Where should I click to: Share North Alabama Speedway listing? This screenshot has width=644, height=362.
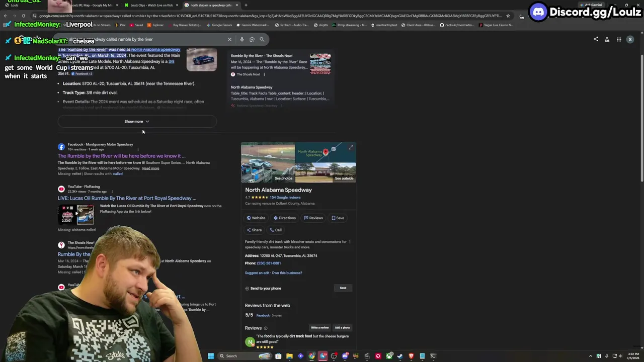coord(254,230)
